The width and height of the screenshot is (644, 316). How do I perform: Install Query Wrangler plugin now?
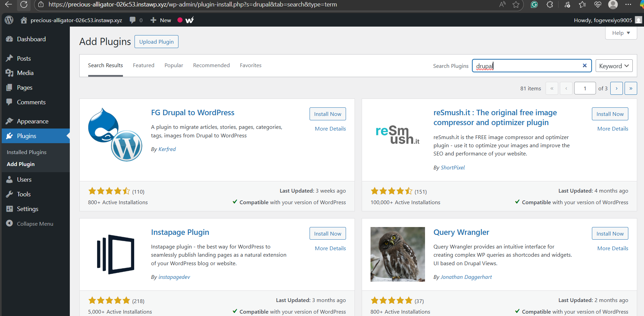pos(610,234)
